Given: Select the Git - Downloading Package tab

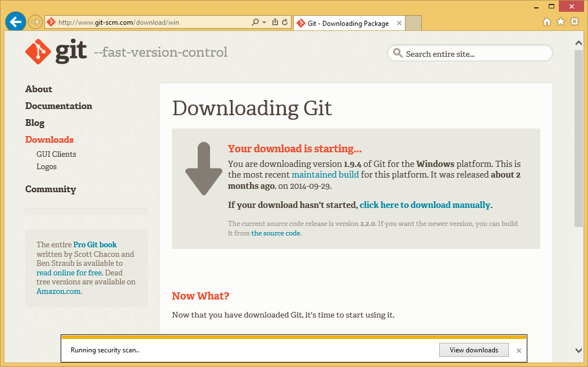Looking at the screenshot, I should [x=348, y=23].
